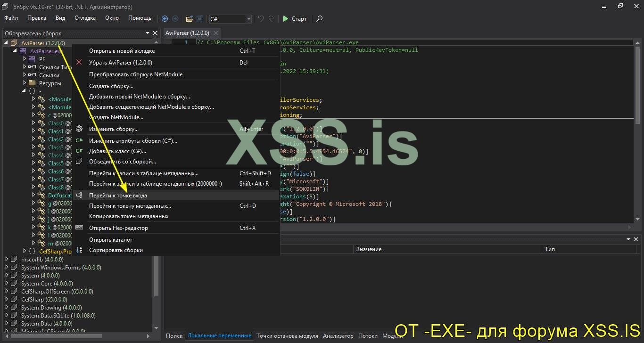Open the Обозреватель сборок panel options arrow
This screenshot has width=644, height=343.
pos(148,33)
